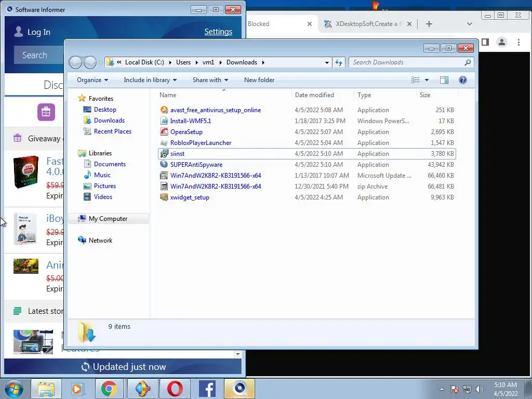The width and height of the screenshot is (532, 399).
Task: Open Settings in Software Informer
Action: point(218,32)
